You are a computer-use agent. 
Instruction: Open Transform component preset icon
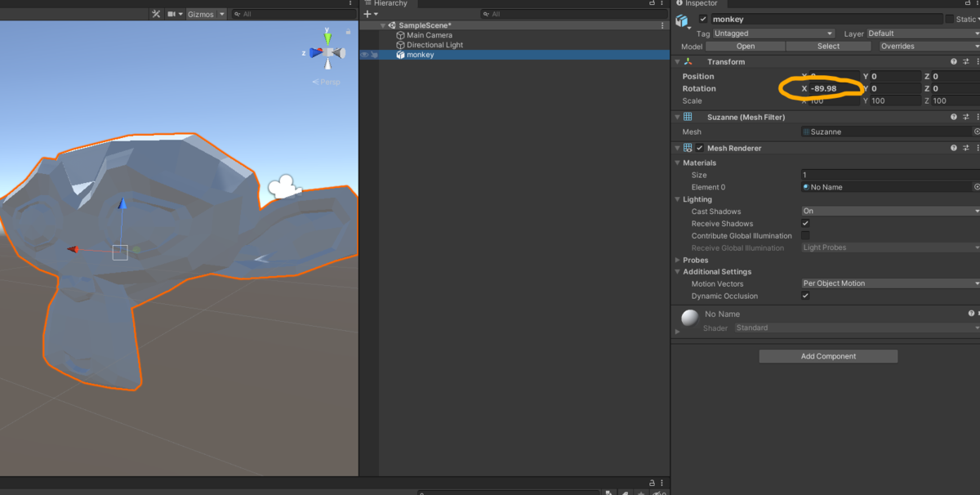(966, 61)
